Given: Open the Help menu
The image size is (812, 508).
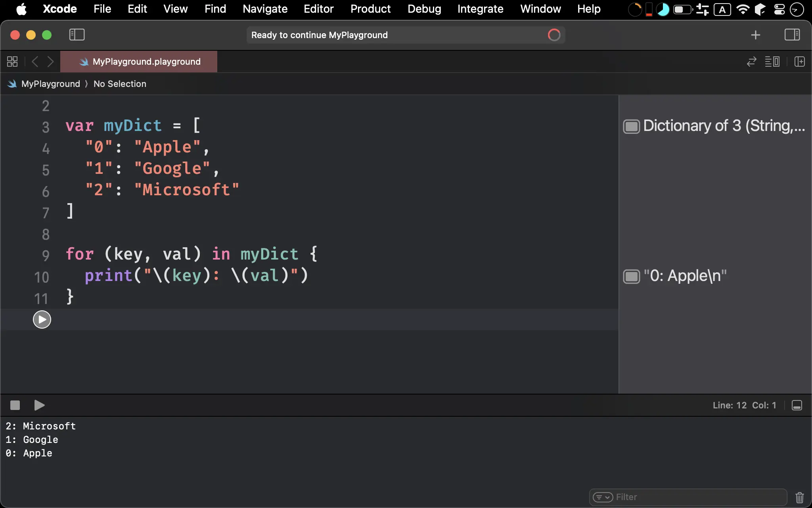Looking at the screenshot, I should click(589, 9).
